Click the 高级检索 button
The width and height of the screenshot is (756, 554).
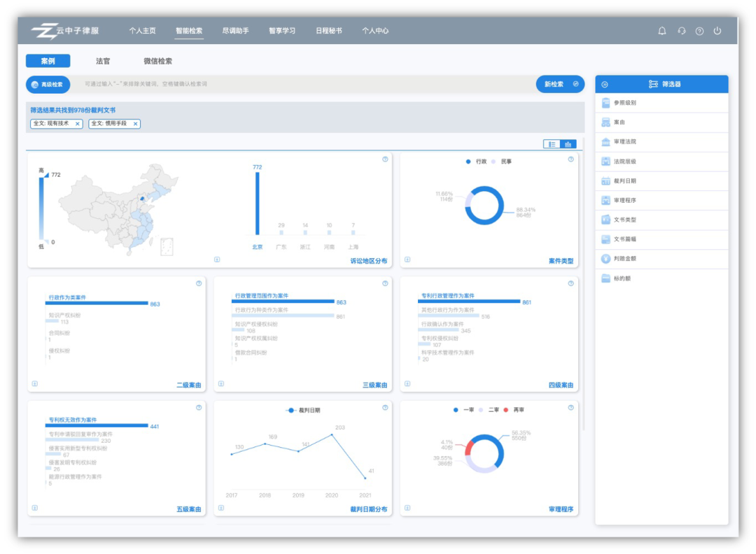point(48,85)
